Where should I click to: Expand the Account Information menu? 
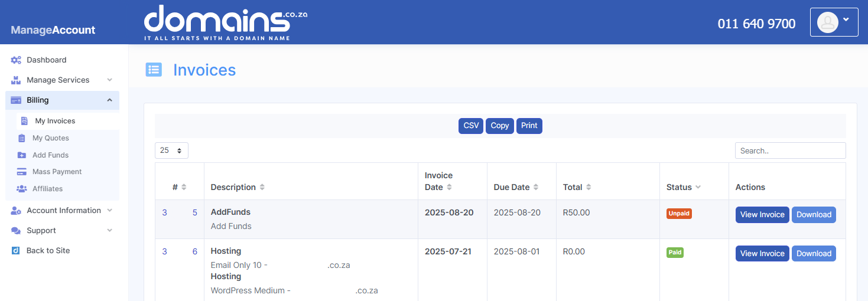109,210
